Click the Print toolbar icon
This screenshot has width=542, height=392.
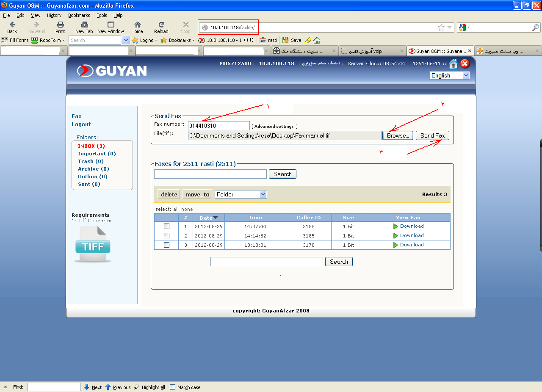60,28
